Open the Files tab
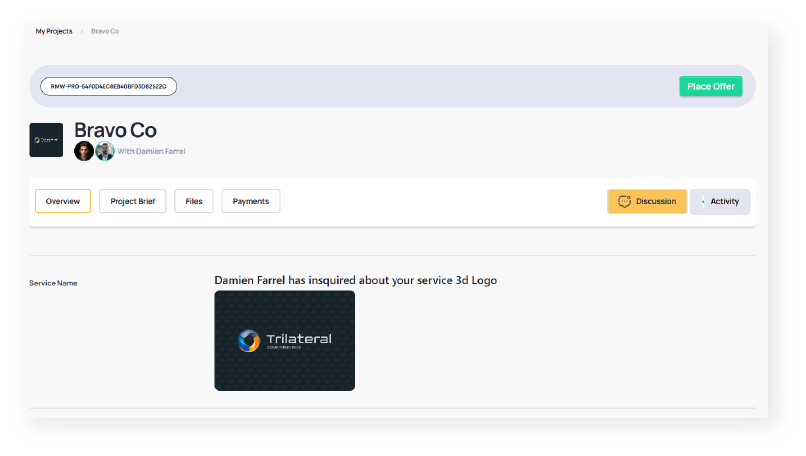 [x=194, y=201]
